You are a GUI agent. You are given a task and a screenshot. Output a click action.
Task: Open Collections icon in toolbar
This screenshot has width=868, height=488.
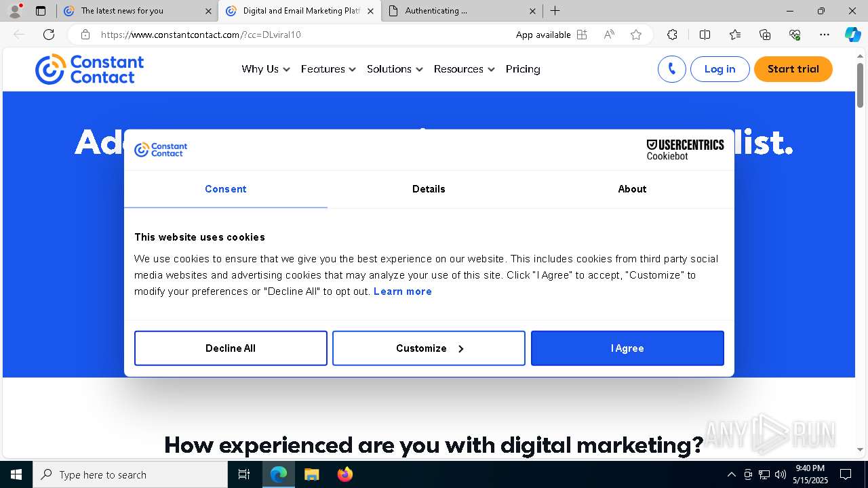pyautogui.click(x=765, y=35)
